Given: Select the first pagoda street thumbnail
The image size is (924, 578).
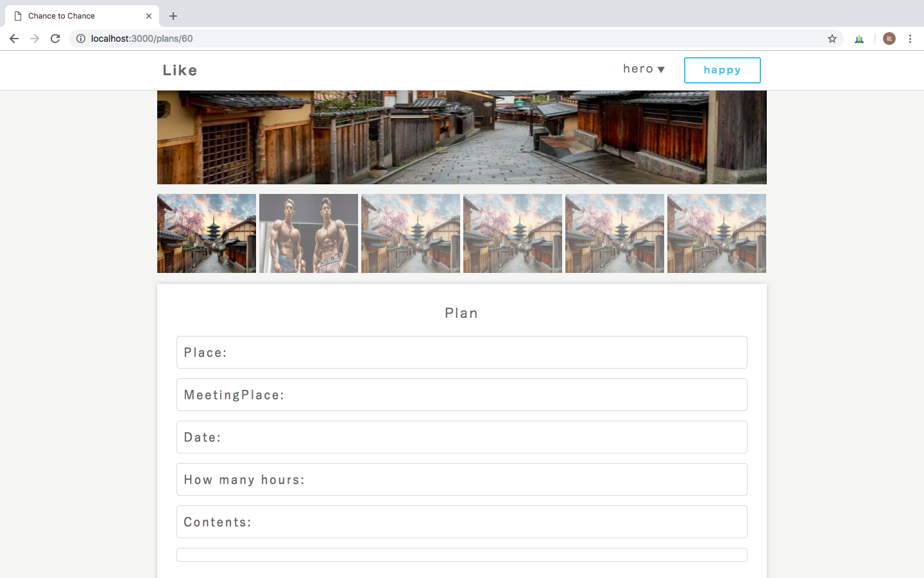Looking at the screenshot, I should pos(207,233).
